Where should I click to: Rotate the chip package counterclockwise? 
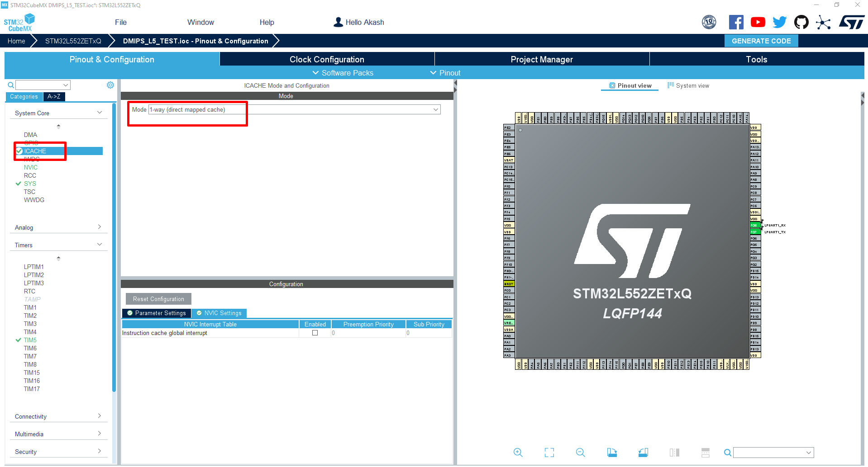(643, 452)
